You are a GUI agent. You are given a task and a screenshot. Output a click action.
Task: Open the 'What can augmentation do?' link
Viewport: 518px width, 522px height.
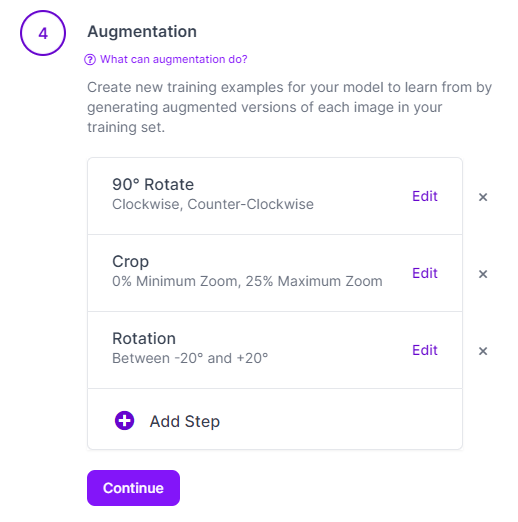pyautogui.click(x=174, y=59)
